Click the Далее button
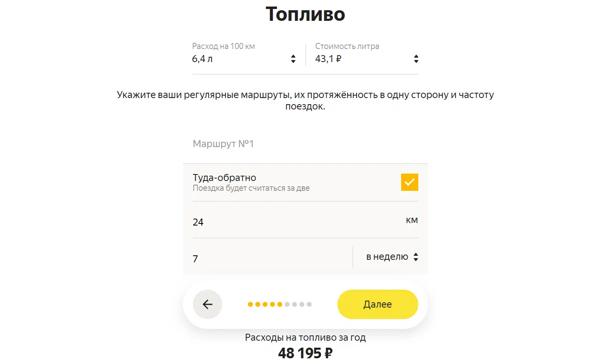 (378, 304)
